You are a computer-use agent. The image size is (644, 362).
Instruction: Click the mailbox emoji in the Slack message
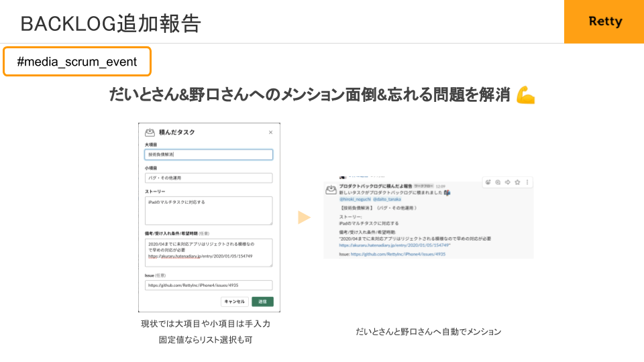(447, 192)
